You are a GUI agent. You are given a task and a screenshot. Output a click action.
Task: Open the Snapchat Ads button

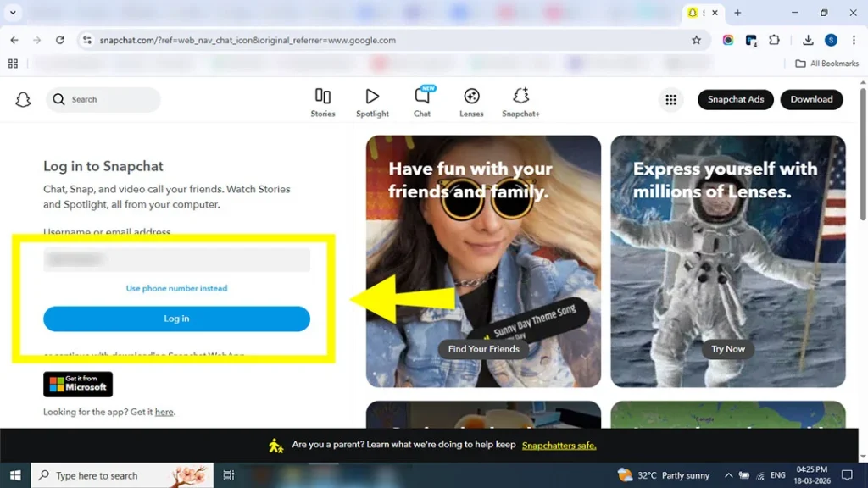pyautogui.click(x=735, y=99)
